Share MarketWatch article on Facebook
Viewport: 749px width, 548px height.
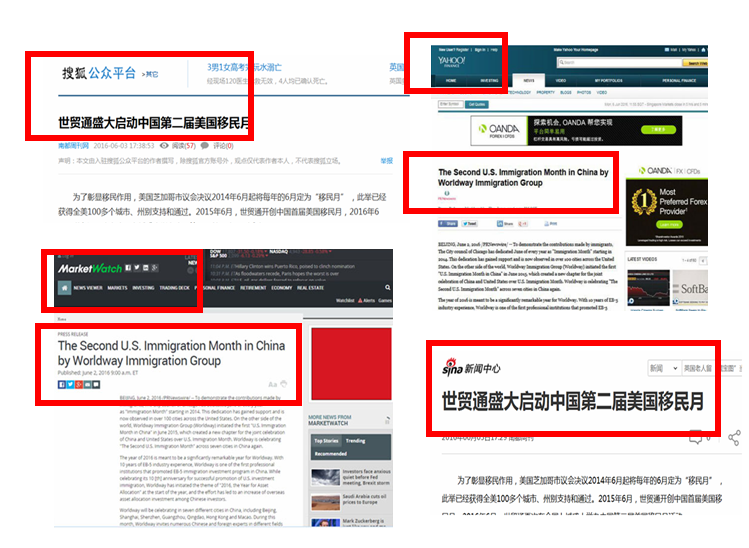(x=62, y=385)
